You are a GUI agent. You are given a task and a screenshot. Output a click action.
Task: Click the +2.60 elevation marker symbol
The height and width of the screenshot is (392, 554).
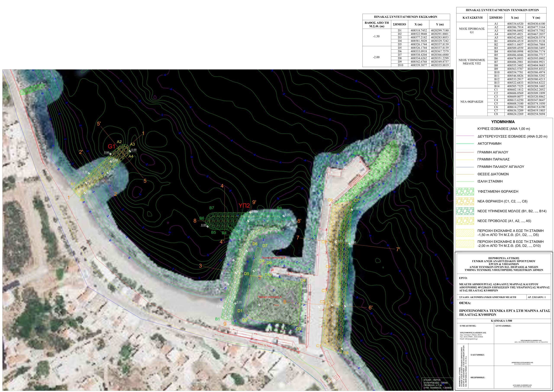click(x=248, y=221)
